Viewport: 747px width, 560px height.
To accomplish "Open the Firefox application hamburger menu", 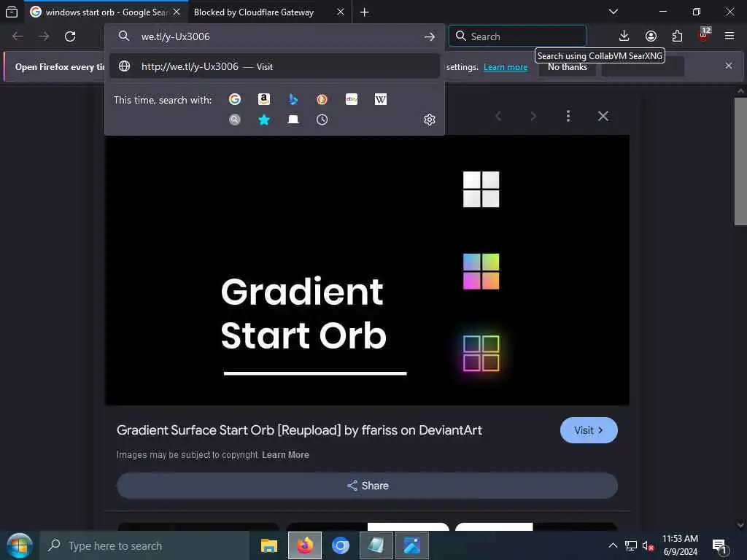I will tap(729, 36).
